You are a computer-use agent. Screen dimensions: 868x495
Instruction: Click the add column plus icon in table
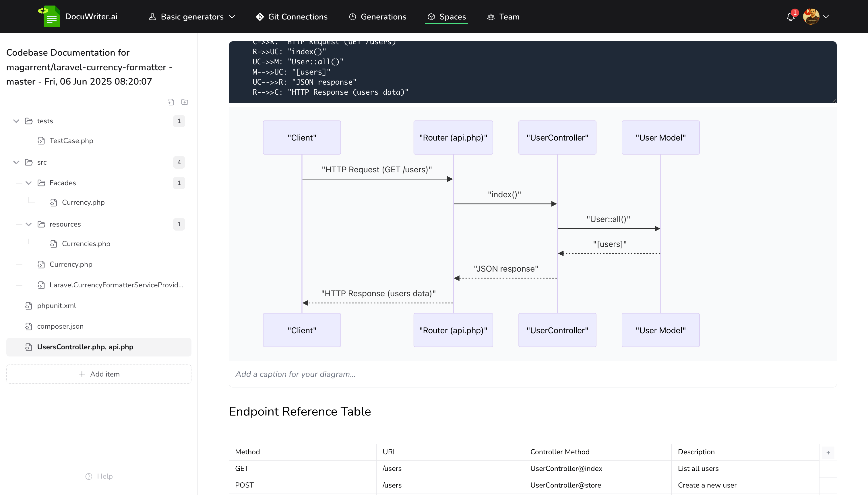(828, 453)
